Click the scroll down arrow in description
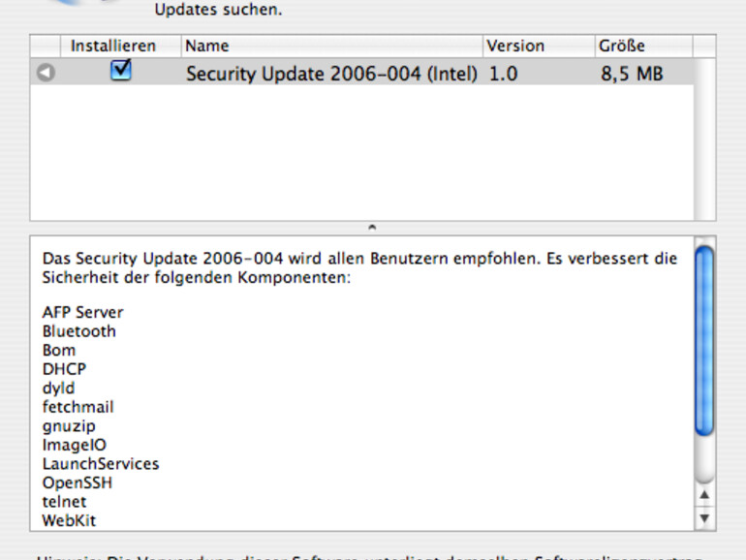The width and height of the screenshot is (746, 560). point(704,517)
